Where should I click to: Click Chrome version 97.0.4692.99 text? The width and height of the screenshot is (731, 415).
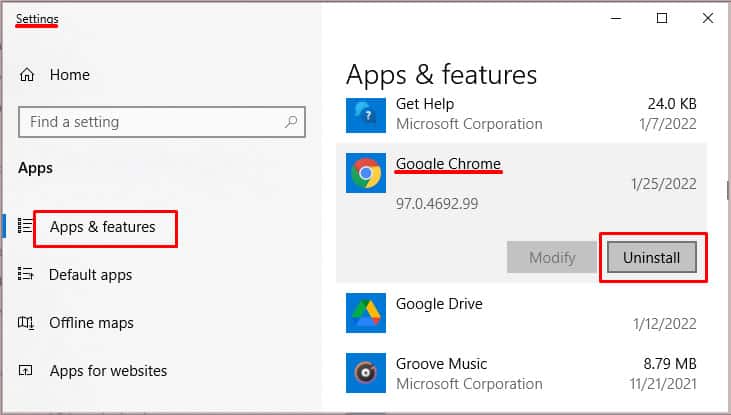point(437,204)
